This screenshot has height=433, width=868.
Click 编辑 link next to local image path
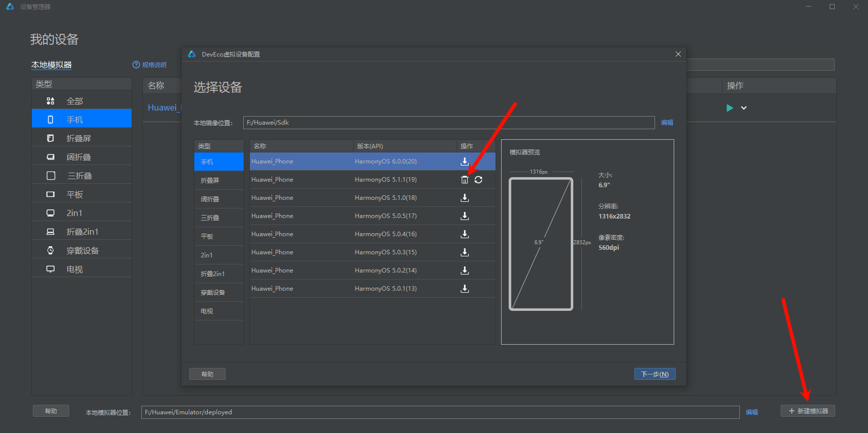(x=667, y=123)
